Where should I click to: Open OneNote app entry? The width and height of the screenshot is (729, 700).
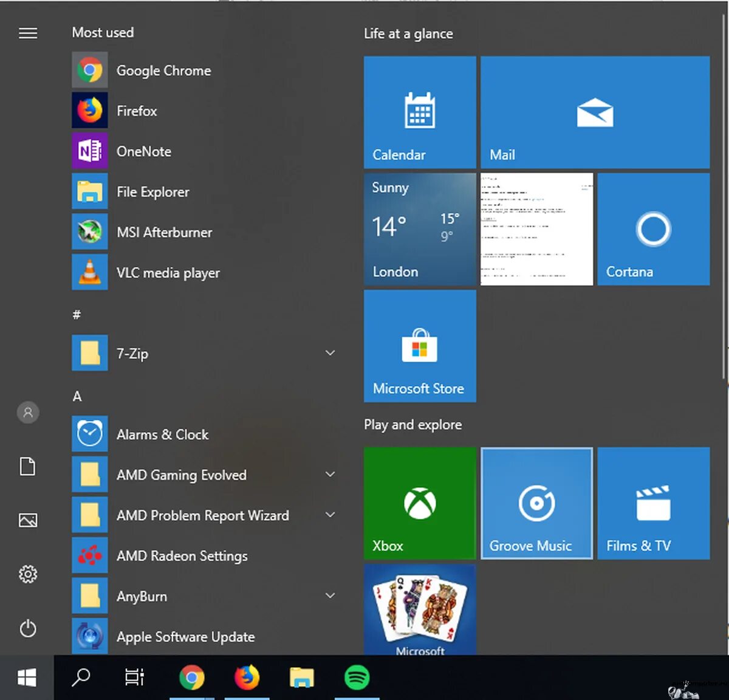click(204, 151)
